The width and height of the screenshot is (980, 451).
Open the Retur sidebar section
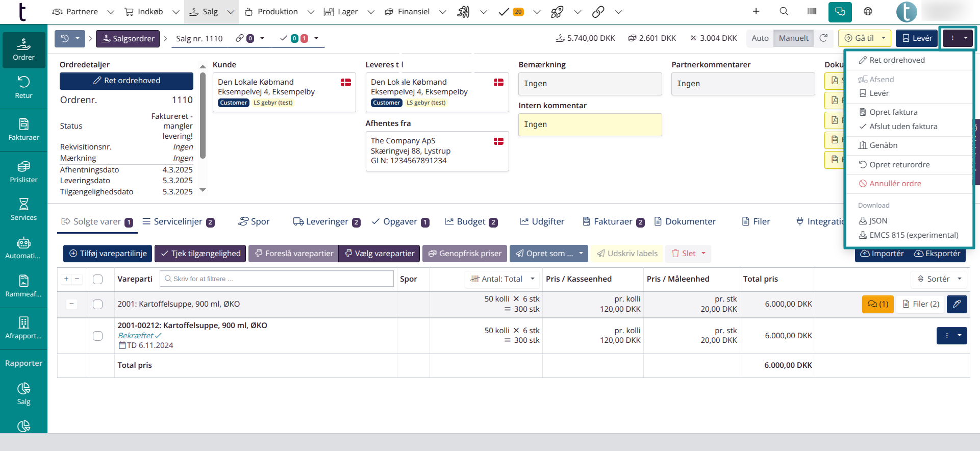click(x=23, y=88)
